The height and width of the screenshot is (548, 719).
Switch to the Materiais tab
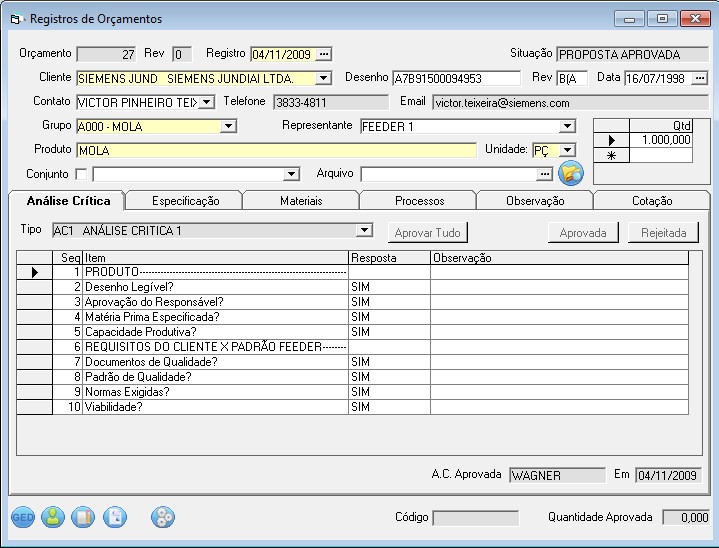pyautogui.click(x=301, y=201)
